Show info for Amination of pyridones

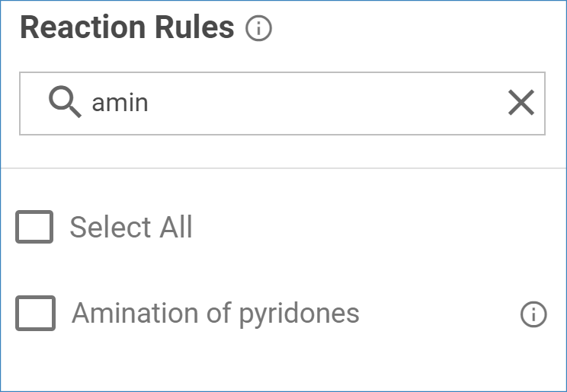pos(533,314)
